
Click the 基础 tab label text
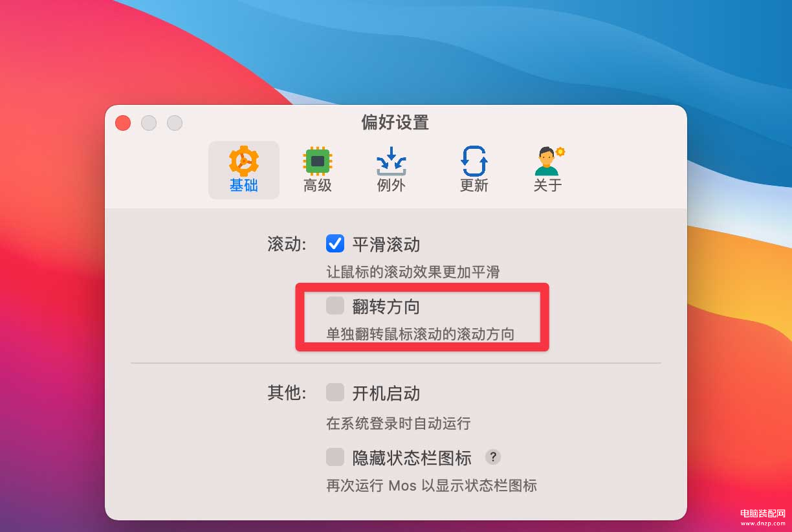pos(244,185)
